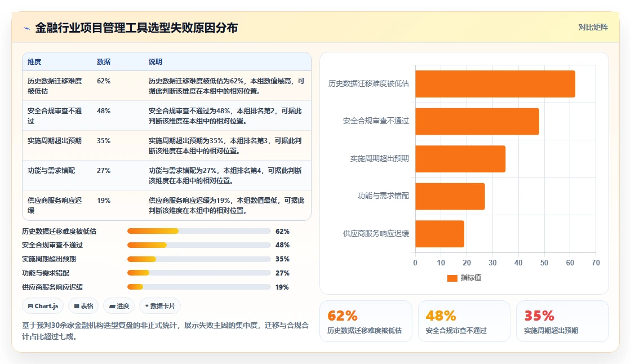Click the 35% data card
This screenshot has width=631, height=364.
pos(562,321)
